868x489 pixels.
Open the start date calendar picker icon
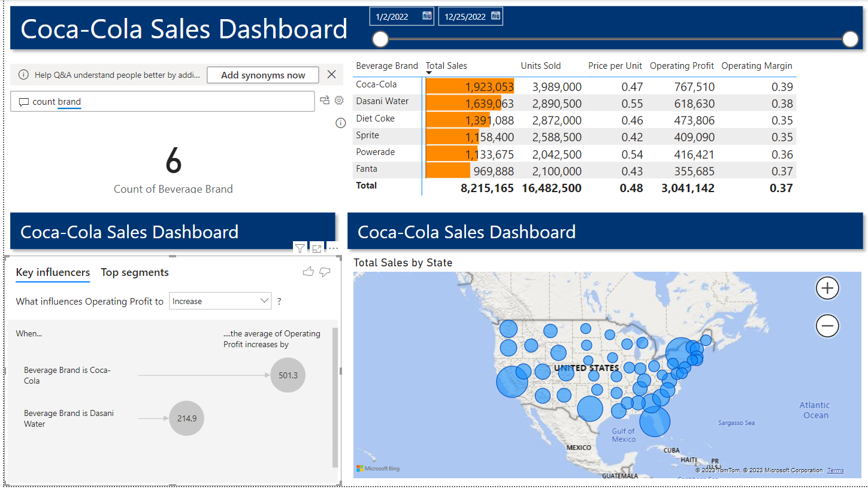[427, 16]
